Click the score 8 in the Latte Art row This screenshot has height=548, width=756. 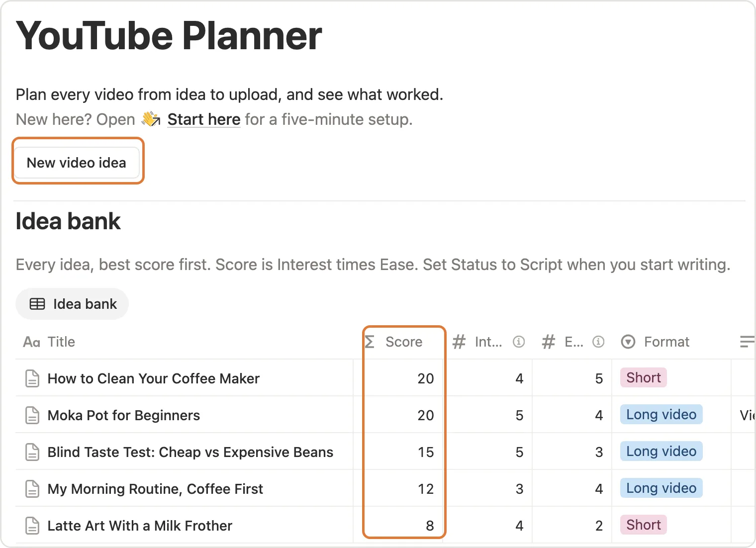430,526
